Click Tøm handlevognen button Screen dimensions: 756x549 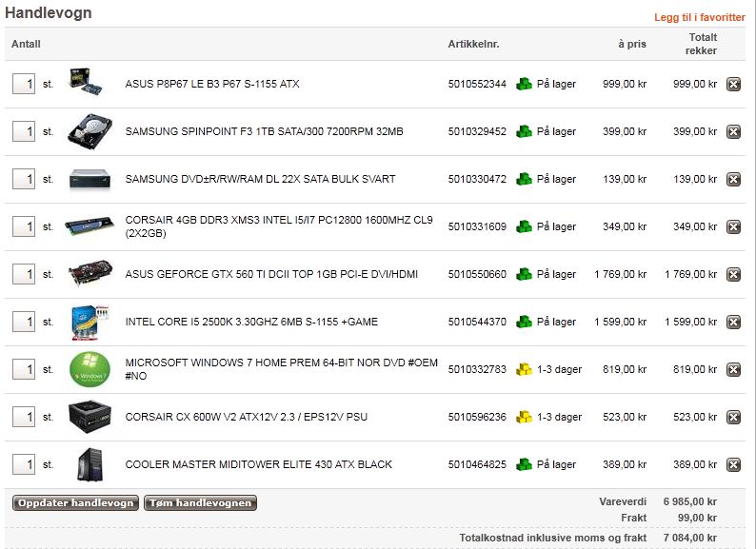pyautogui.click(x=201, y=502)
